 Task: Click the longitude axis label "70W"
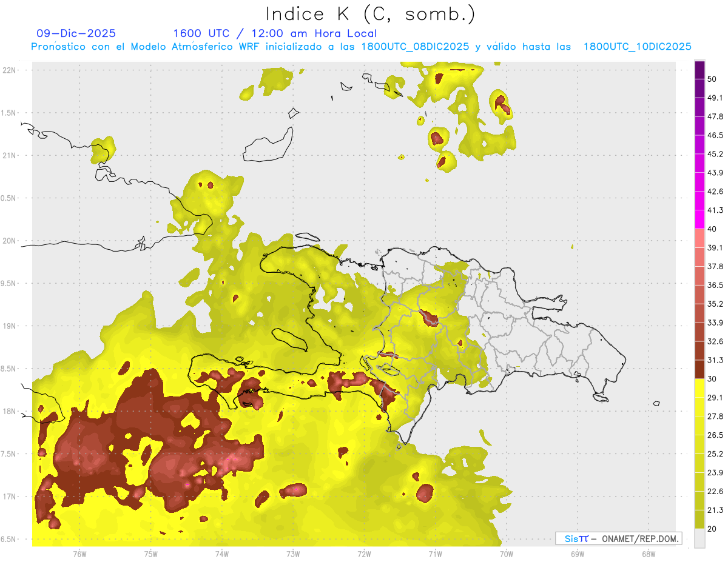[x=507, y=554]
